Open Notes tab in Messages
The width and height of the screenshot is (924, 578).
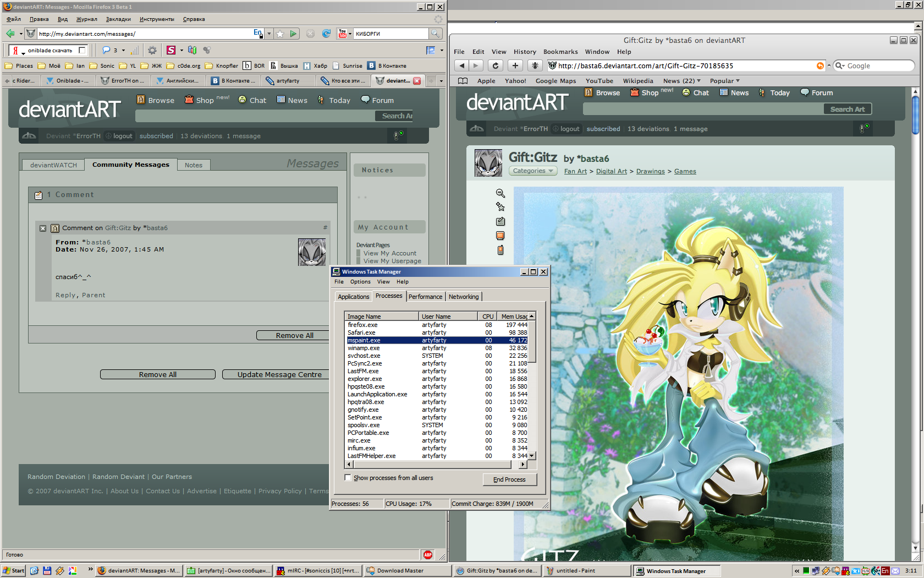coord(194,165)
